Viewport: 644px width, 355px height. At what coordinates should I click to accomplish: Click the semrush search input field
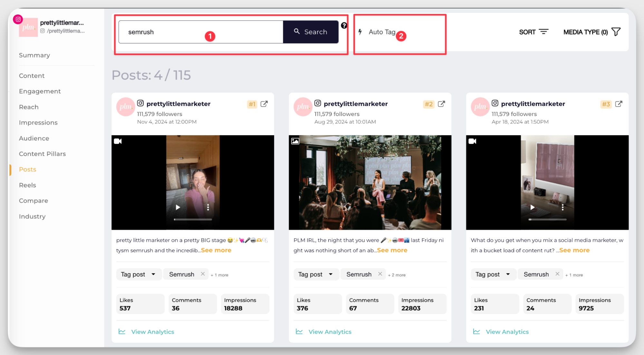click(201, 32)
